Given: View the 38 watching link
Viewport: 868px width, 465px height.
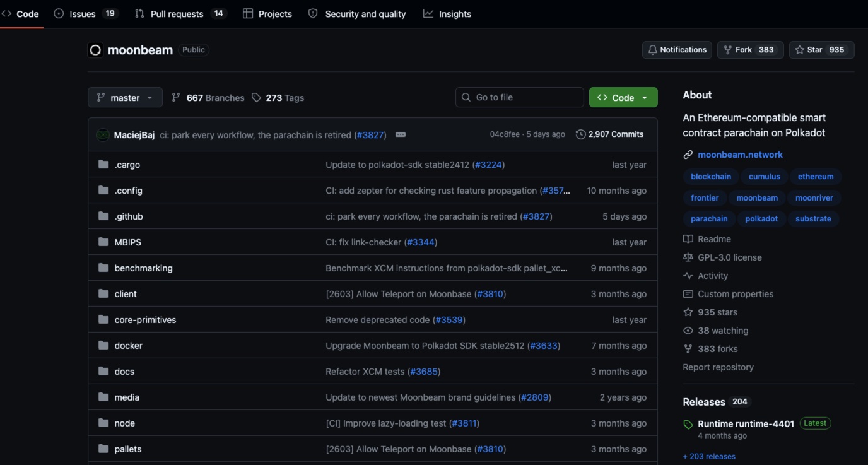Looking at the screenshot, I should [716, 331].
